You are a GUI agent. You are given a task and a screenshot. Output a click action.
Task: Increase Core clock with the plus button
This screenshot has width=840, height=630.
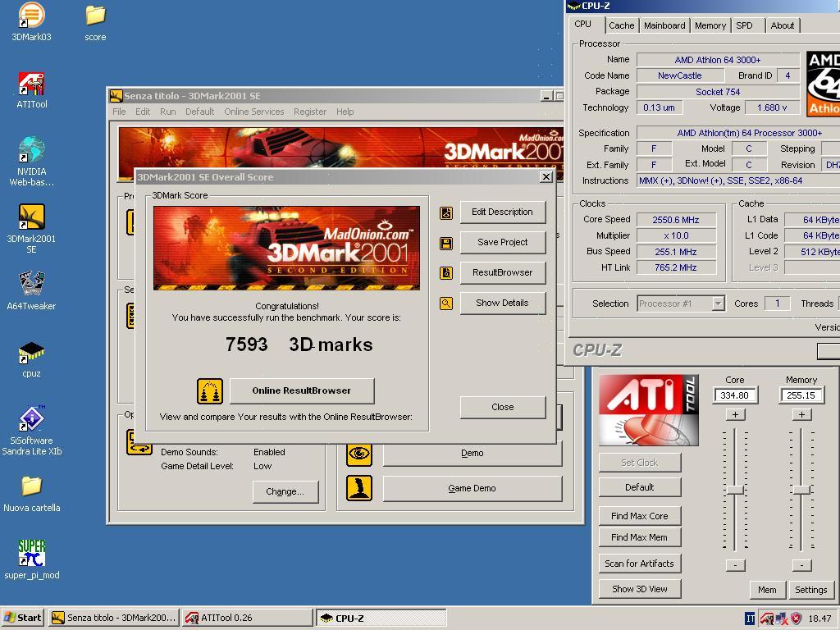tap(735, 414)
